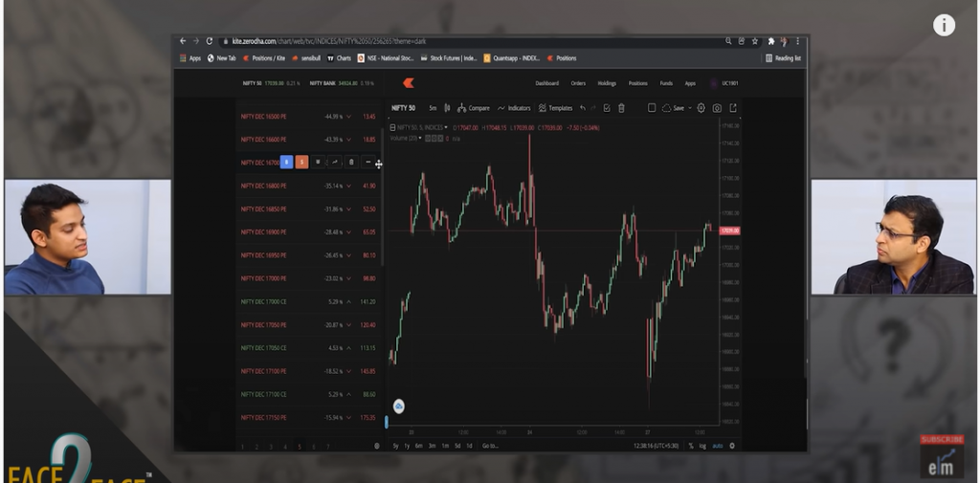Click the red 17039.00 price label on axis
Image resolution: width=980 pixels, height=483 pixels.
point(729,231)
